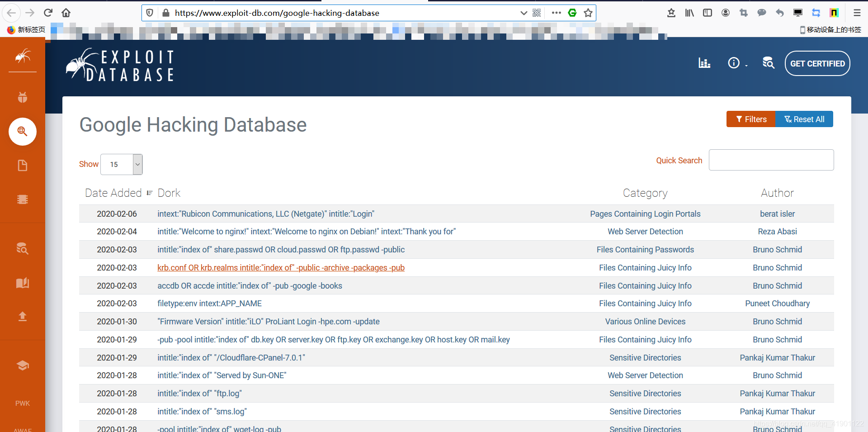Bookmark this page with the star icon
Viewport: 868px width, 432px height.
tap(588, 13)
